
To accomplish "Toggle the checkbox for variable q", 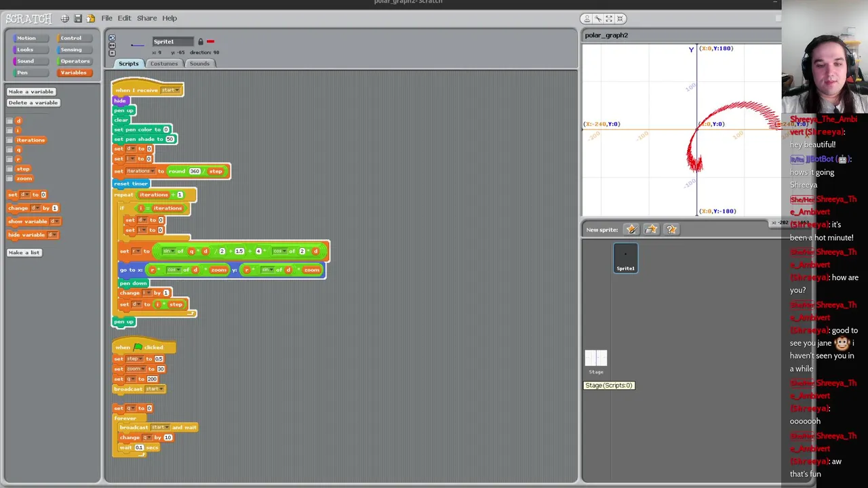I will coord(9,149).
